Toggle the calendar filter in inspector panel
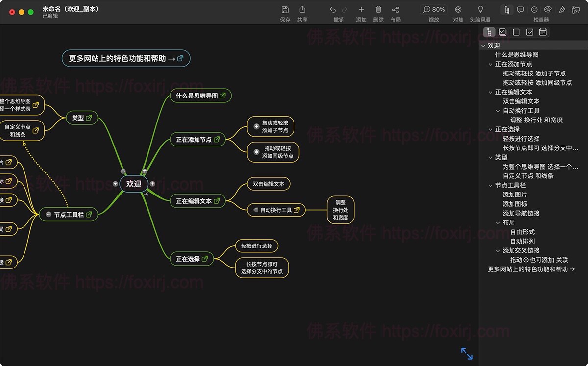Image resolution: width=588 pixels, height=366 pixels. pos(542,32)
